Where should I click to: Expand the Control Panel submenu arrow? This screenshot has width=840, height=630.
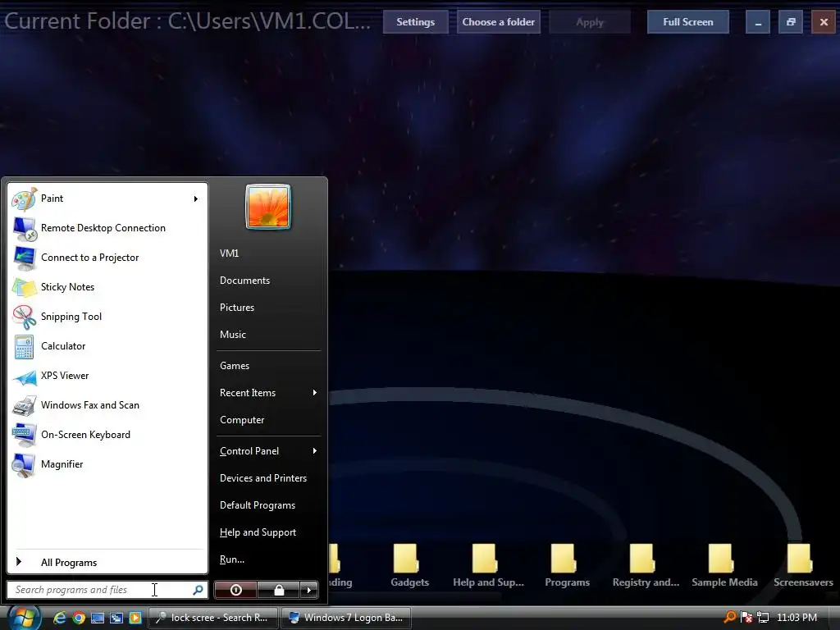[x=314, y=451]
